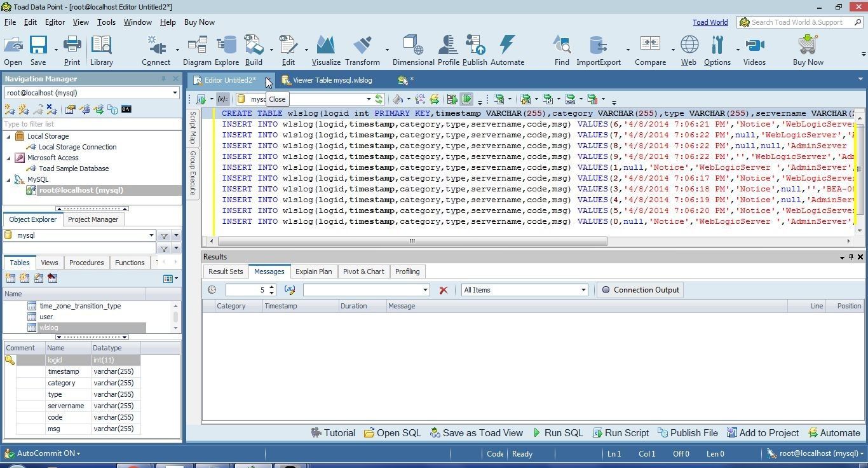Open the Transform tool
868x468 pixels.
(362, 51)
